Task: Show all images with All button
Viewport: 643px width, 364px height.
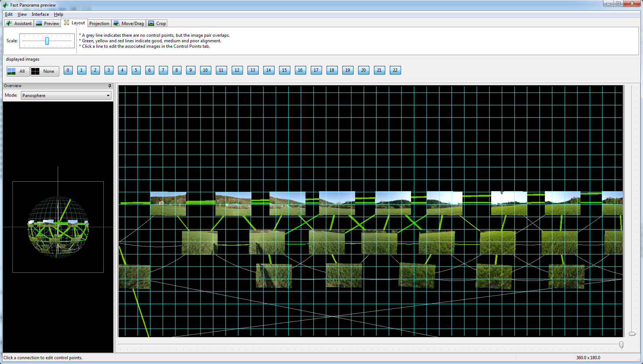Action: point(18,71)
